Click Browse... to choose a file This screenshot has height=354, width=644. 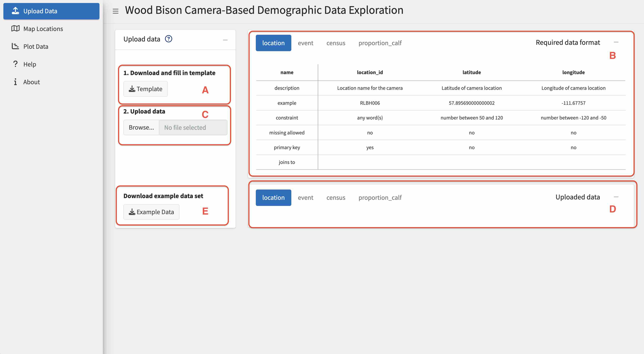pos(141,128)
